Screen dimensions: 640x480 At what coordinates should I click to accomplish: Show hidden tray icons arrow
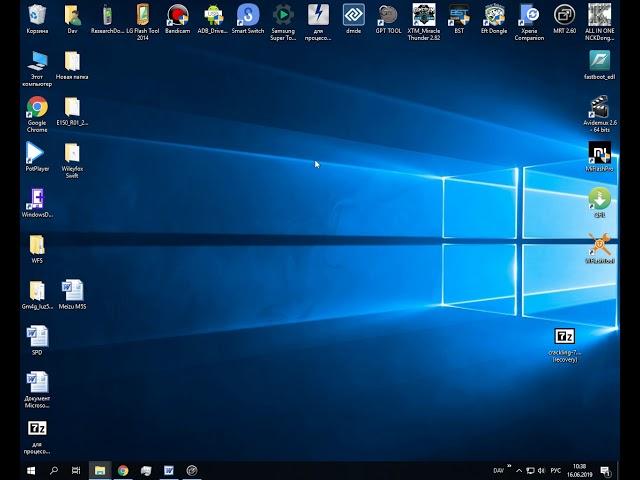point(519,471)
